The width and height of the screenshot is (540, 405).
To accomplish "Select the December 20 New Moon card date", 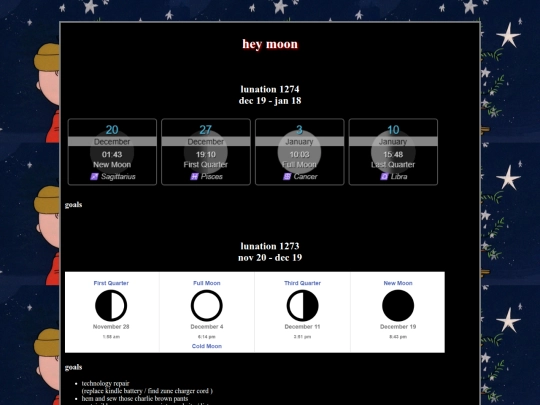I will tap(112, 130).
